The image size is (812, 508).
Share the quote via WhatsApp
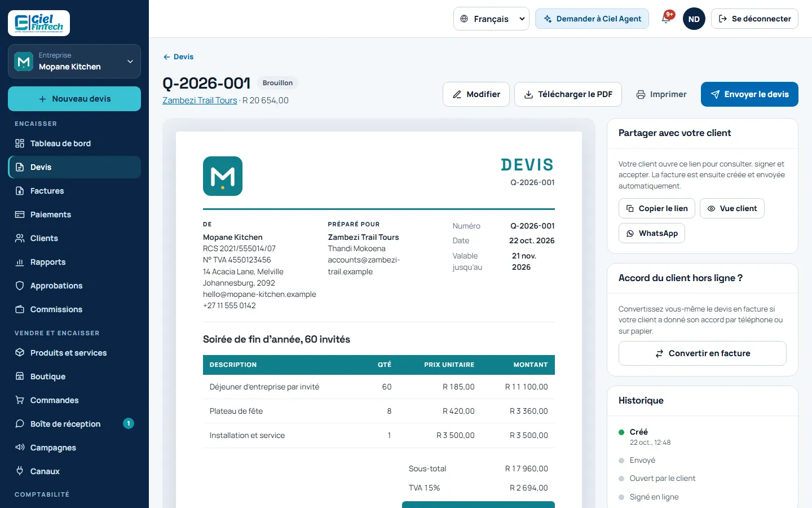point(652,233)
